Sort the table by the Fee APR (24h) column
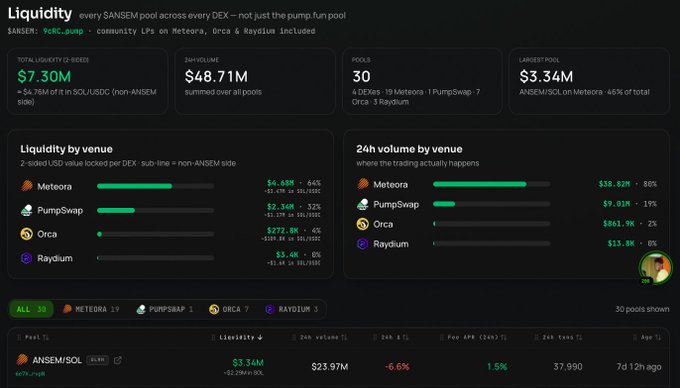The image size is (680, 388). pyautogui.click(x=474, y=337)
